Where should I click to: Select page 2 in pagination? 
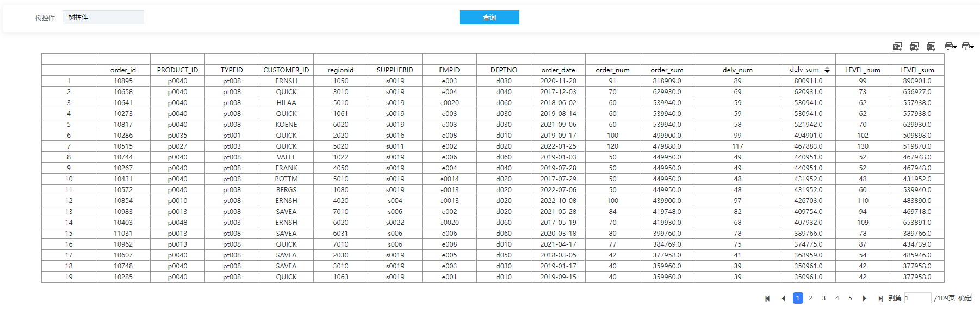tap(811, 298)
